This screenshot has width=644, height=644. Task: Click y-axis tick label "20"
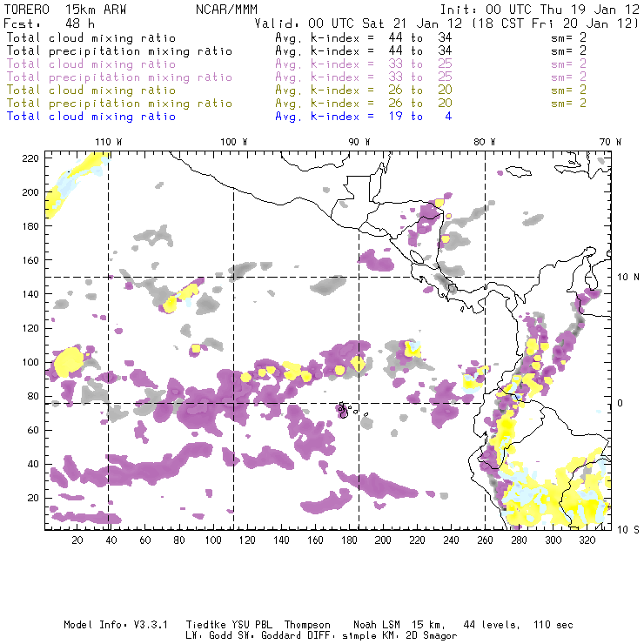click(33, 498)
